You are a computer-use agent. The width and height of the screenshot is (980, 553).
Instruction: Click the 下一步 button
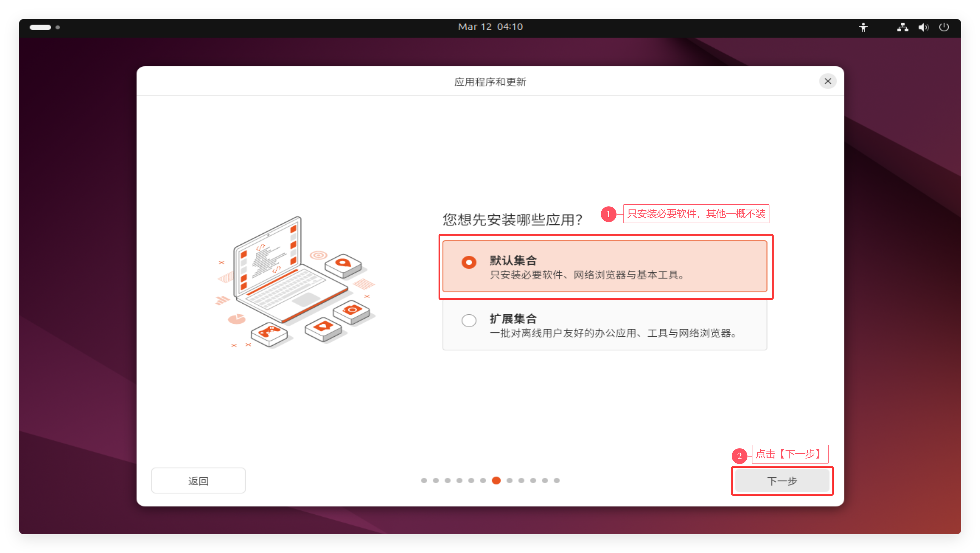(782, 481)
